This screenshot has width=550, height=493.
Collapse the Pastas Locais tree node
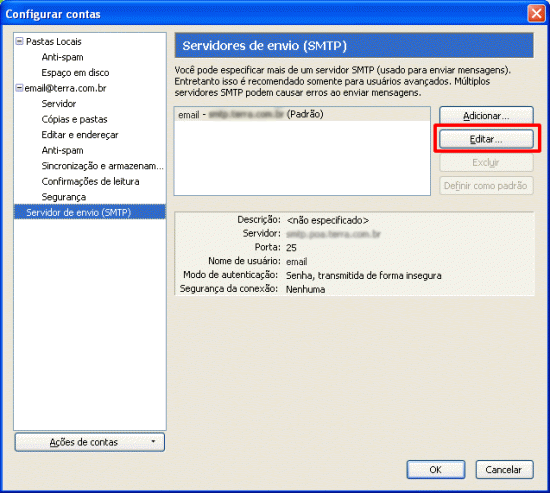coord(20,41)
